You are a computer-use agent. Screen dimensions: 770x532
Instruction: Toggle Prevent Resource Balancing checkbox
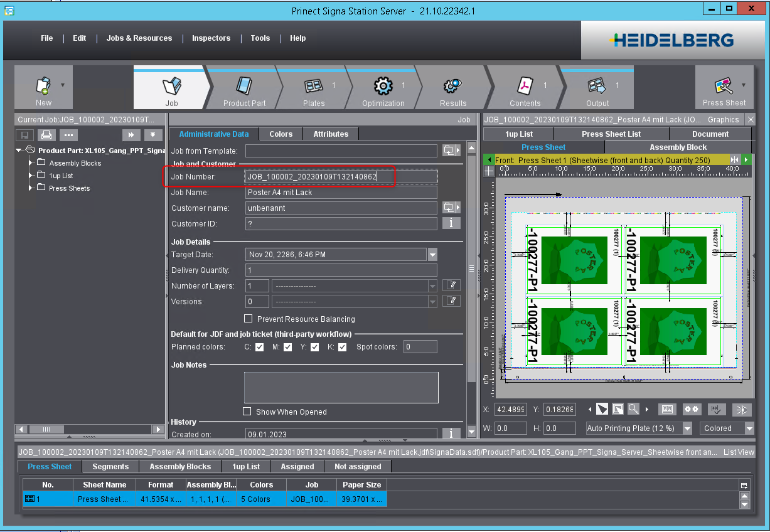click(x=249, y=319)
